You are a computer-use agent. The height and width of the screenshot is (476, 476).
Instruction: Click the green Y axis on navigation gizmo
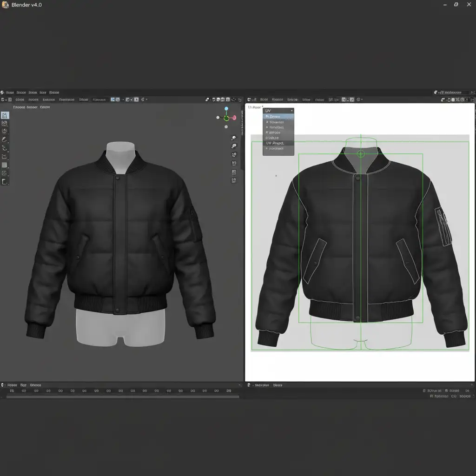(x=226, y=118)
